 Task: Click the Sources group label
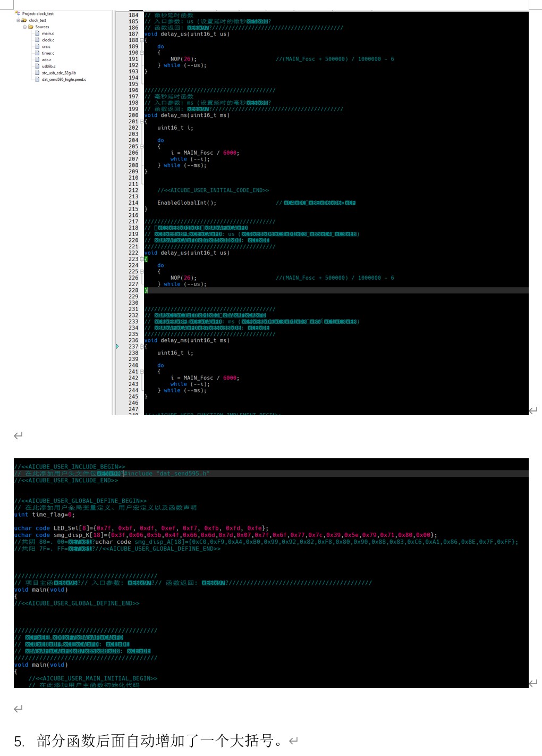click(x=43, y=27)
